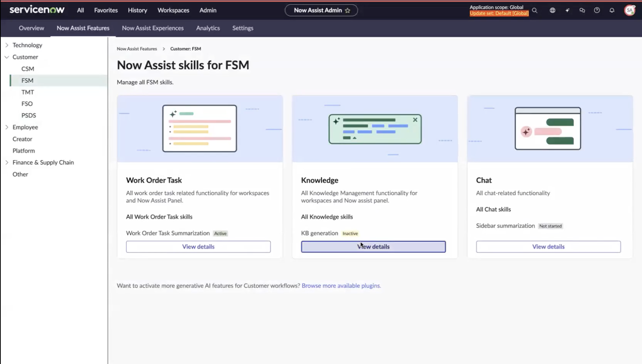Click the Work Order Task card illustration
Viewport: 642px width, 364px height.
coord(200,128)
